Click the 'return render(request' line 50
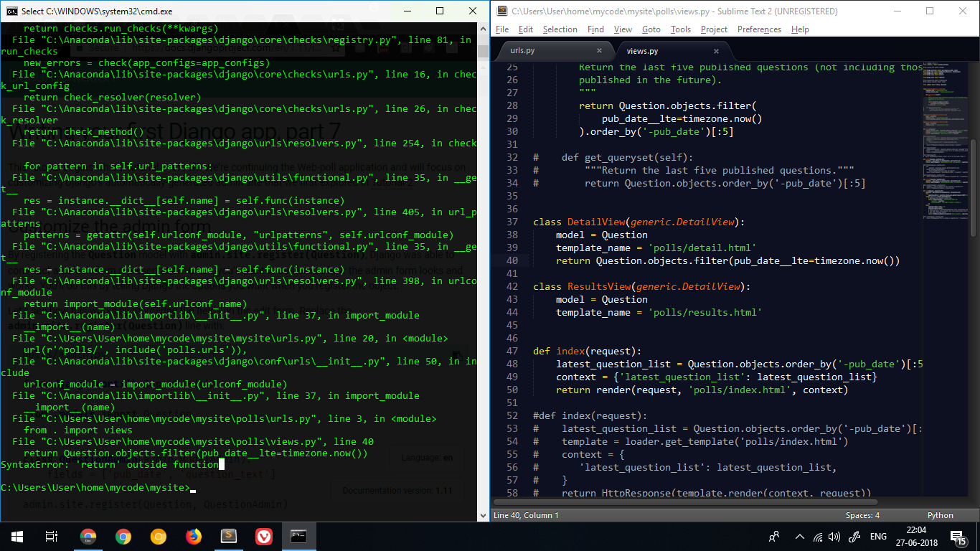 702,390
